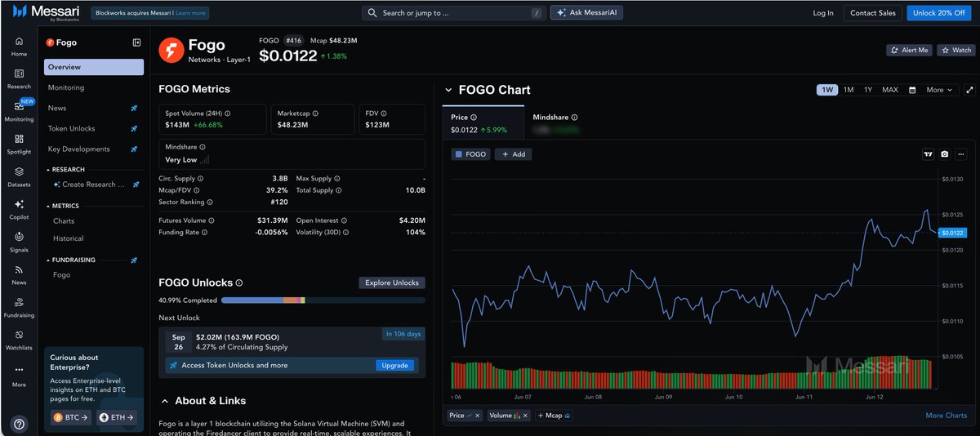Collapse the Fogo sidebar panel
Image resolution: width=980 pixels, height=436 pixels.
click(136, 42)
